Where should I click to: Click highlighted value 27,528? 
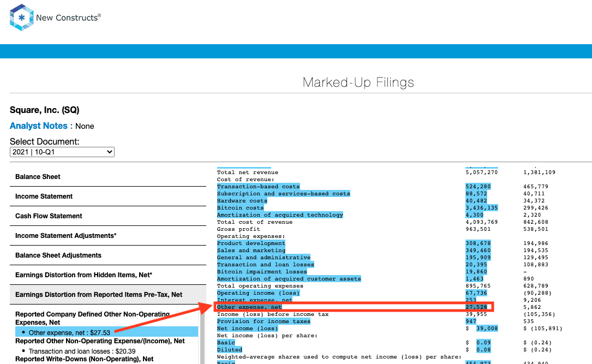coord(476,307)
